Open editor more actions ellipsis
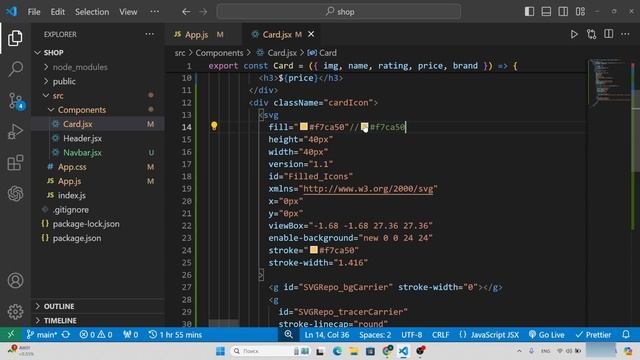 click(625, 34)
